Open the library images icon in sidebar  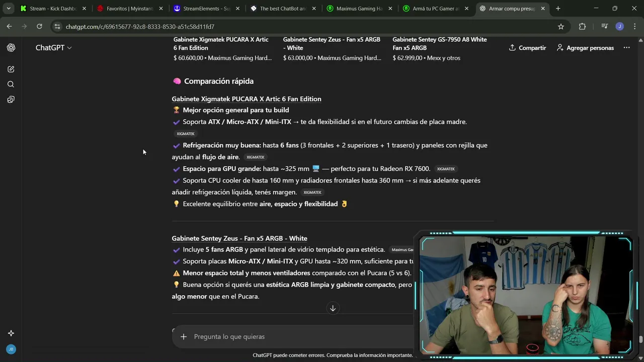pyautogui.click(x=11, y=100)
